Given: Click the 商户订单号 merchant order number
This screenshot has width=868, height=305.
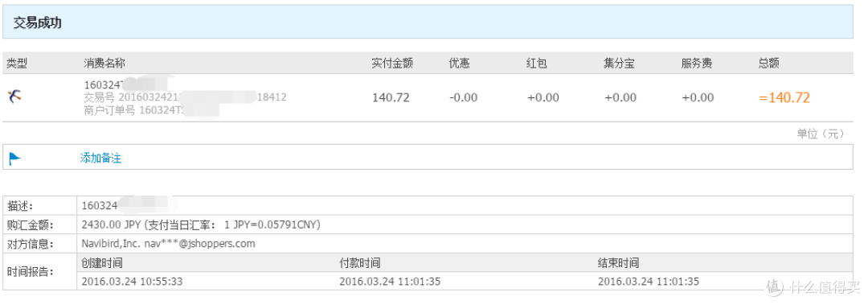Looking at the screenshot, I should tap(151, 109).
